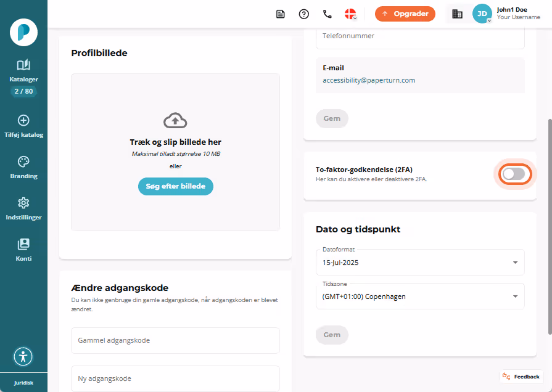Toggle the To-faktor-godkendelse (2FA) switch
This screenshot has height=392, width=552.
coord(514,174)
